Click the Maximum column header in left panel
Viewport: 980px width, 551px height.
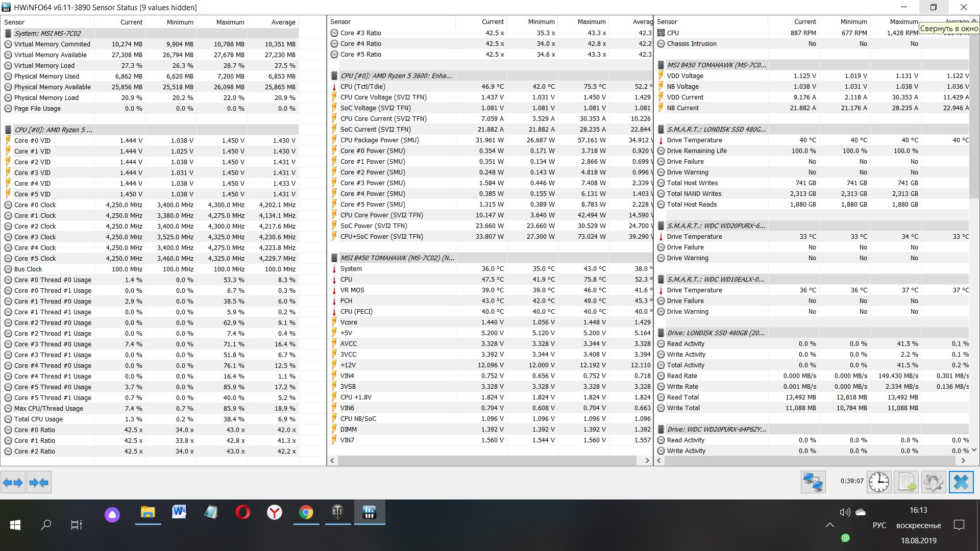tap(230, 22)
